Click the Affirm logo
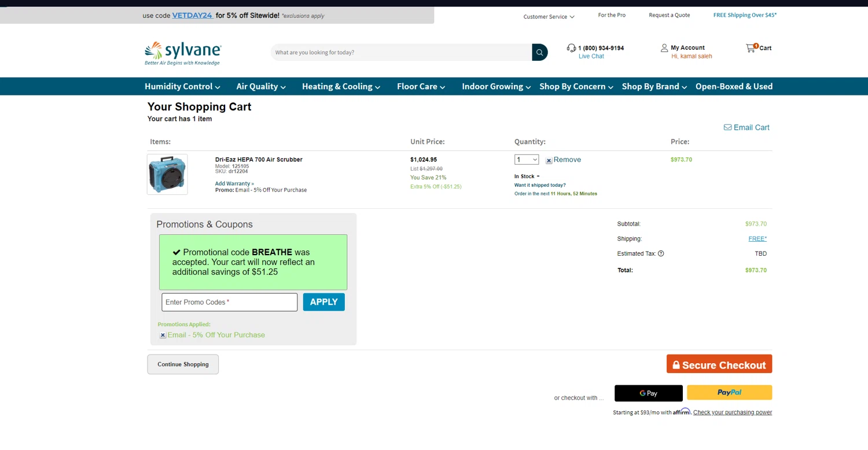Image resolution: width=868 pixels, height=450 pixels. pyautogui.click(x=682, y=411)
